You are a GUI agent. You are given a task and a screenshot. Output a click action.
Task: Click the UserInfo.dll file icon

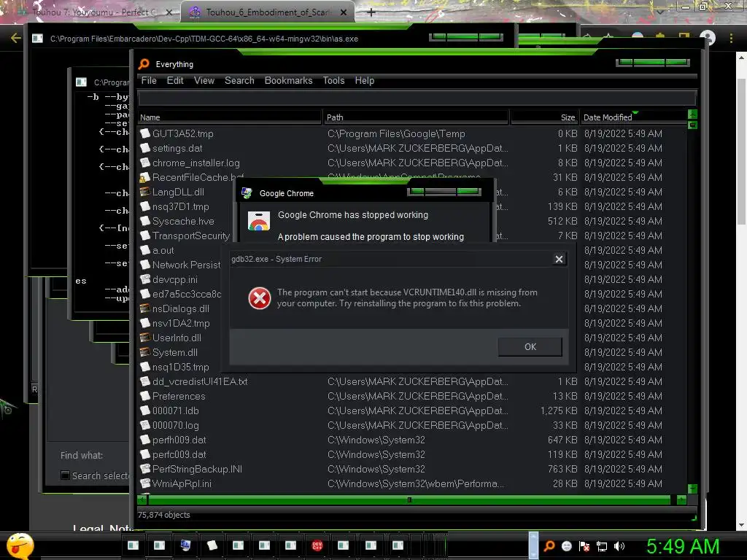pyautogui.click(x=145, y=338)
